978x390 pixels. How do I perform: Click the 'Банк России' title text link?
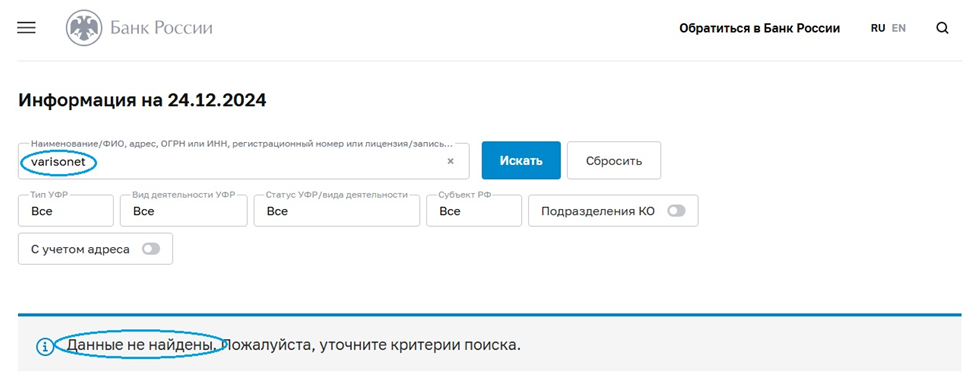click(162, 28)
